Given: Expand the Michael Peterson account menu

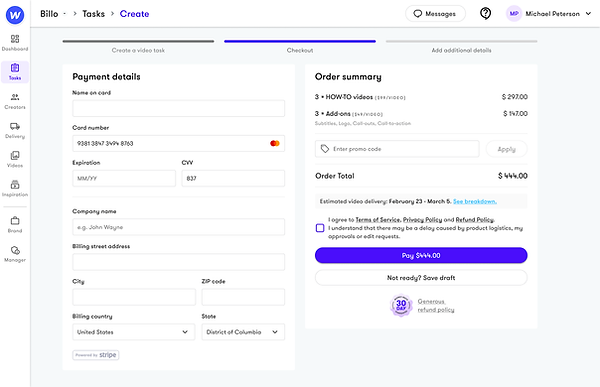Looking at the screenshot, I should (x=588, y=14).
